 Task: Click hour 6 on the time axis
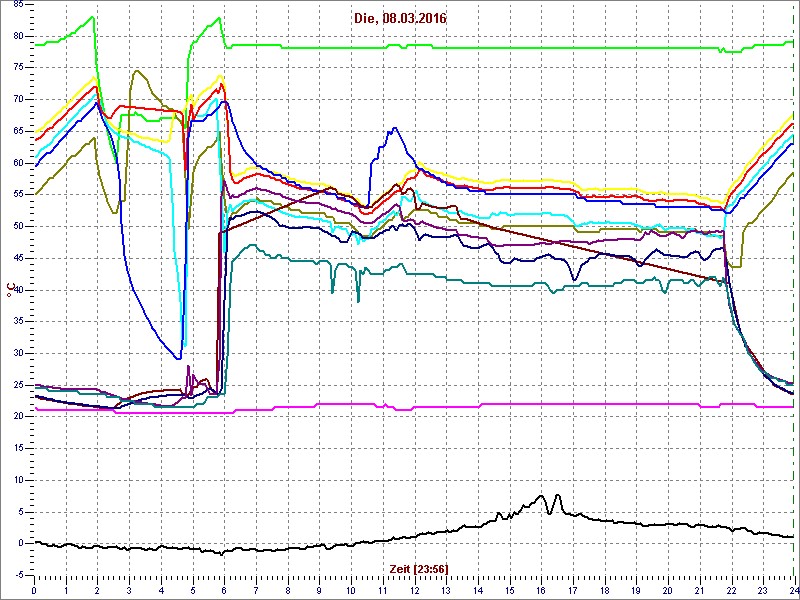(x=224, y=590)
